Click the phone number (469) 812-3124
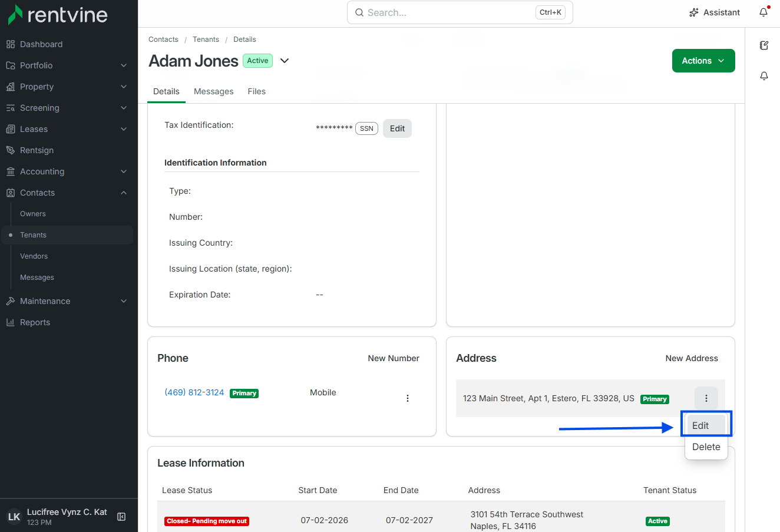 click(194, 392)
